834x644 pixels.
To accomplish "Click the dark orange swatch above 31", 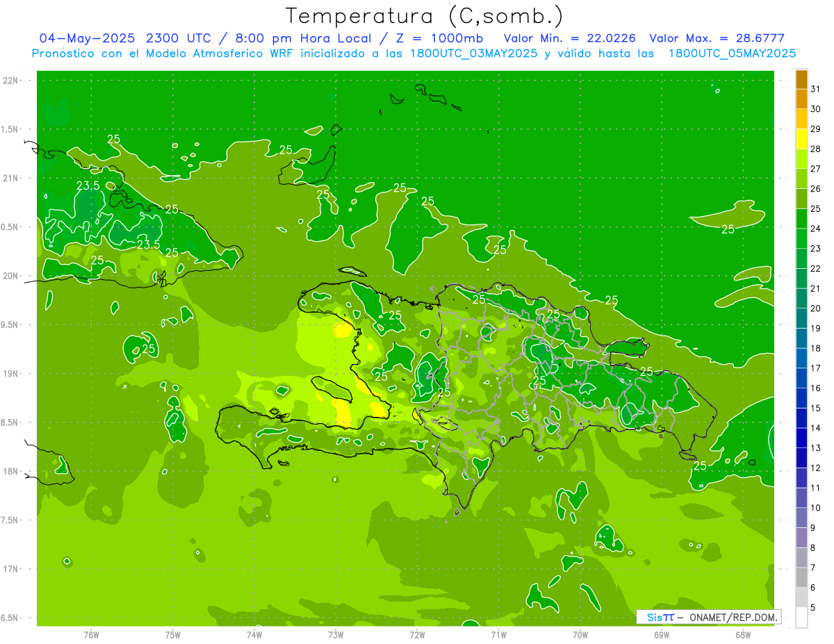I will tap(801, 79).
